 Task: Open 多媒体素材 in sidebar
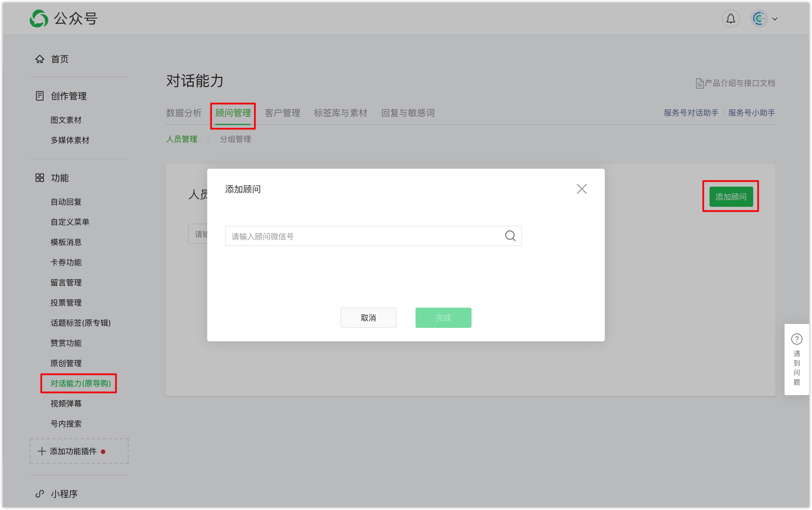pyautogui.click(x=70, y=140)
